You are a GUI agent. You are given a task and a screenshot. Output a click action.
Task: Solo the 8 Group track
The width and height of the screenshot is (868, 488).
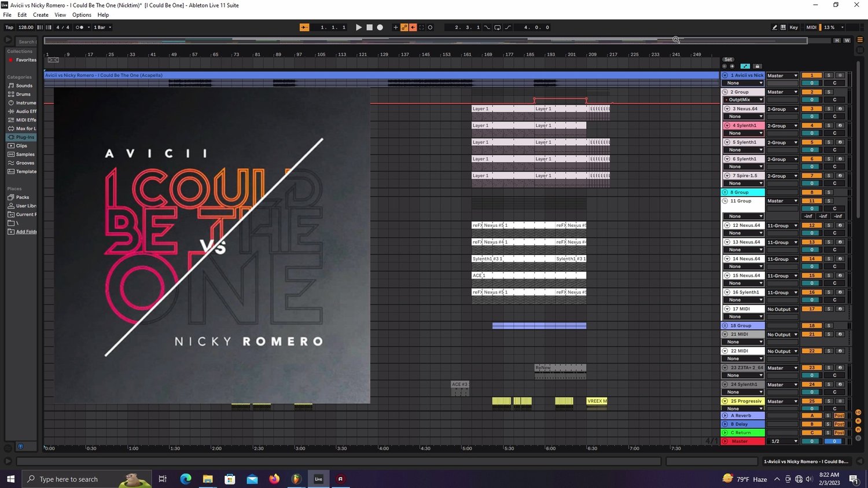pos(829,193)
